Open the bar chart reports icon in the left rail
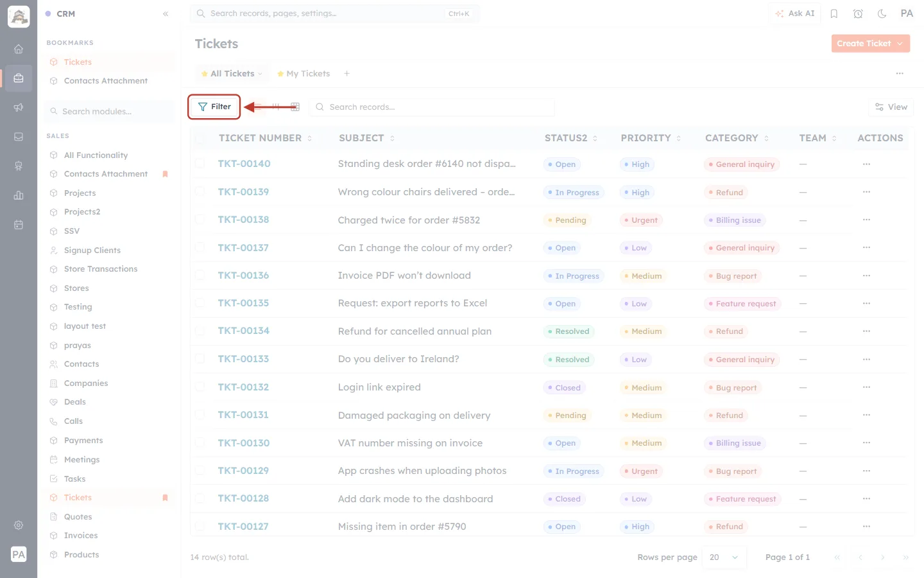This screenshot has height=578, width=924. pyautogui.click(x=19, y=195)
